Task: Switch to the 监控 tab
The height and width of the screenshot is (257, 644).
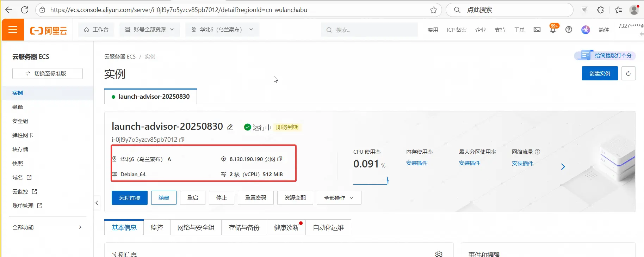Action: coord(157,228)
